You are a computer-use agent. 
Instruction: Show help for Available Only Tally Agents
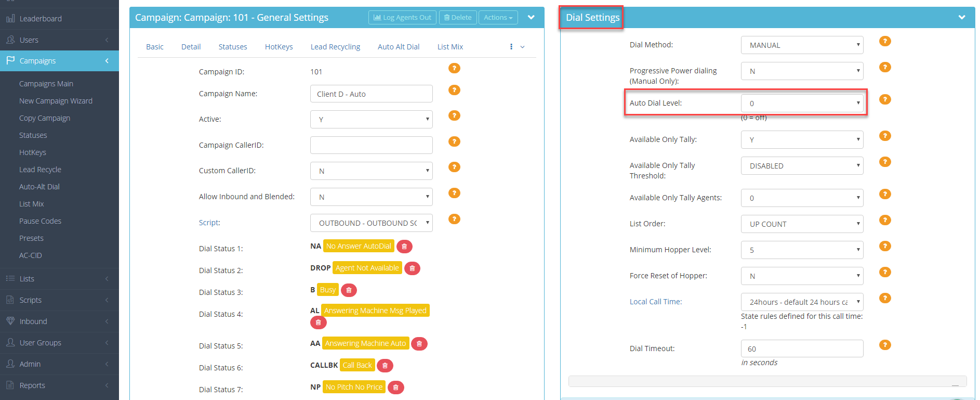(x=885, y=194)
